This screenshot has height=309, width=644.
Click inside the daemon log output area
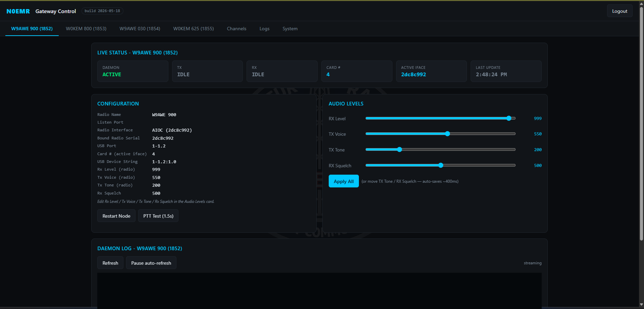[319, 290]
